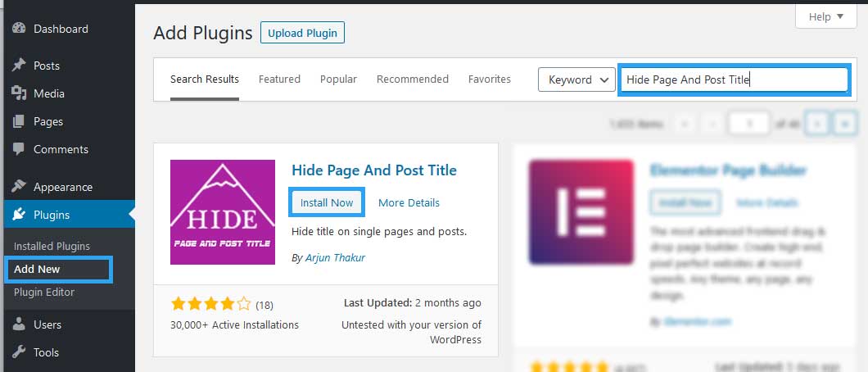
Task: Open the Keyword search type dropdown
Action: point(576,79)
